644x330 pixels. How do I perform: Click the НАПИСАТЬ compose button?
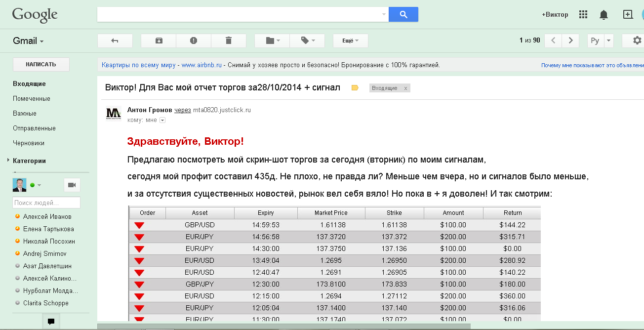coord(41,64)
